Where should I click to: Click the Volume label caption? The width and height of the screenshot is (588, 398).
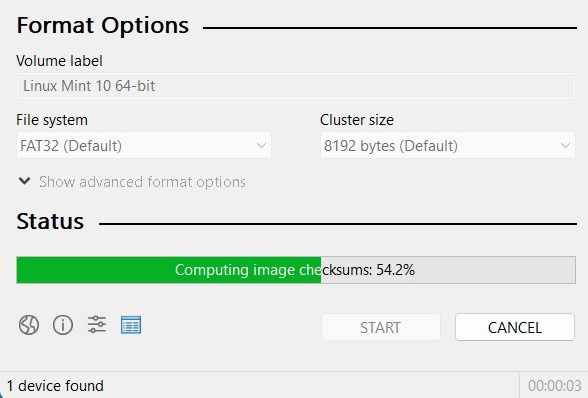[x=59, y=61]
